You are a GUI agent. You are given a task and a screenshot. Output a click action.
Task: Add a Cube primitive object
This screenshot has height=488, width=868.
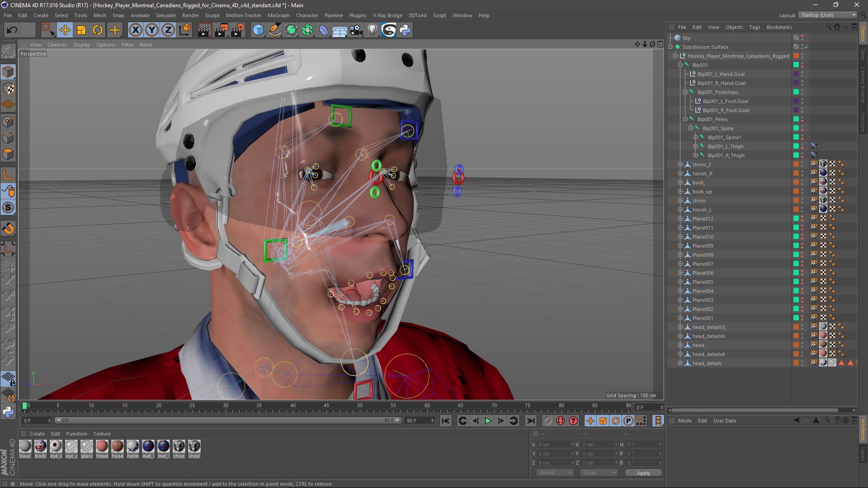258,30
